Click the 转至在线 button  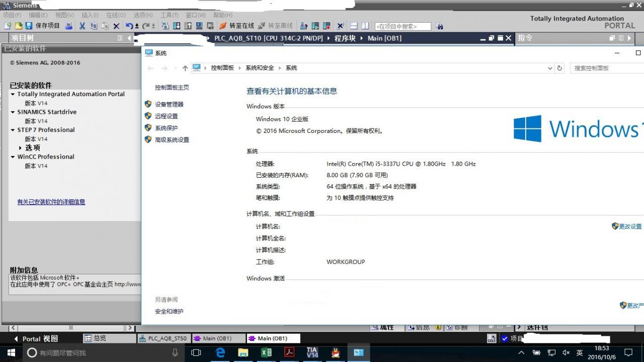236,26
